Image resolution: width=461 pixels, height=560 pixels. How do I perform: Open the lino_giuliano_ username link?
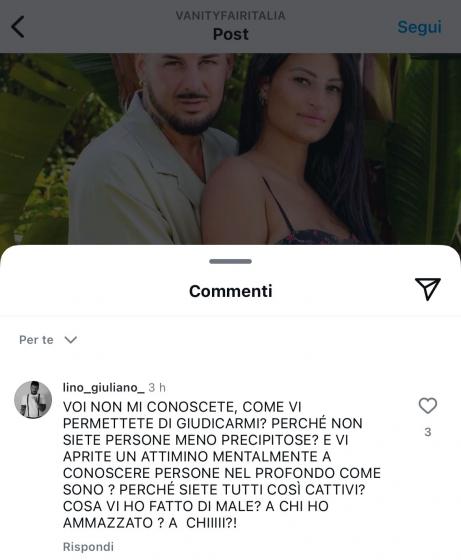(104, 388)
